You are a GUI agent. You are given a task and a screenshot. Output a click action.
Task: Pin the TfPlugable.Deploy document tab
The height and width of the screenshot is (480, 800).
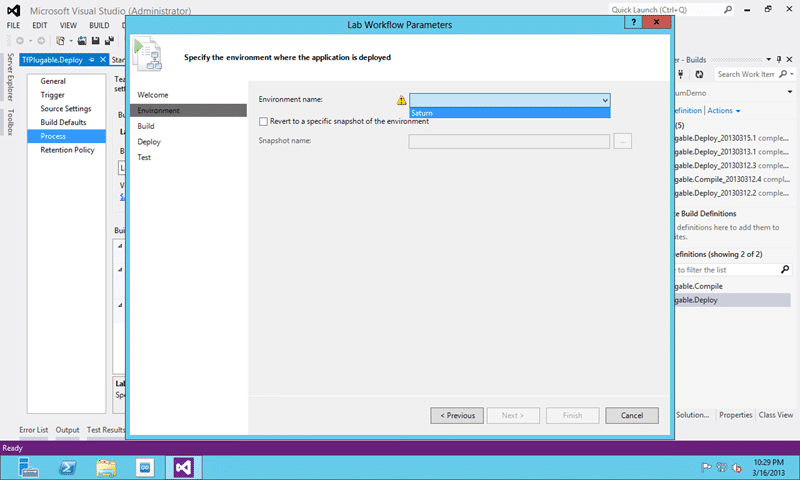[91, 60]
